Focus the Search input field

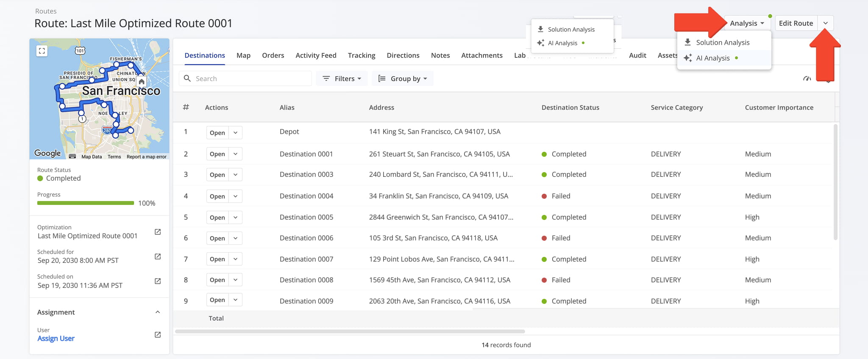tap(245, 78)
